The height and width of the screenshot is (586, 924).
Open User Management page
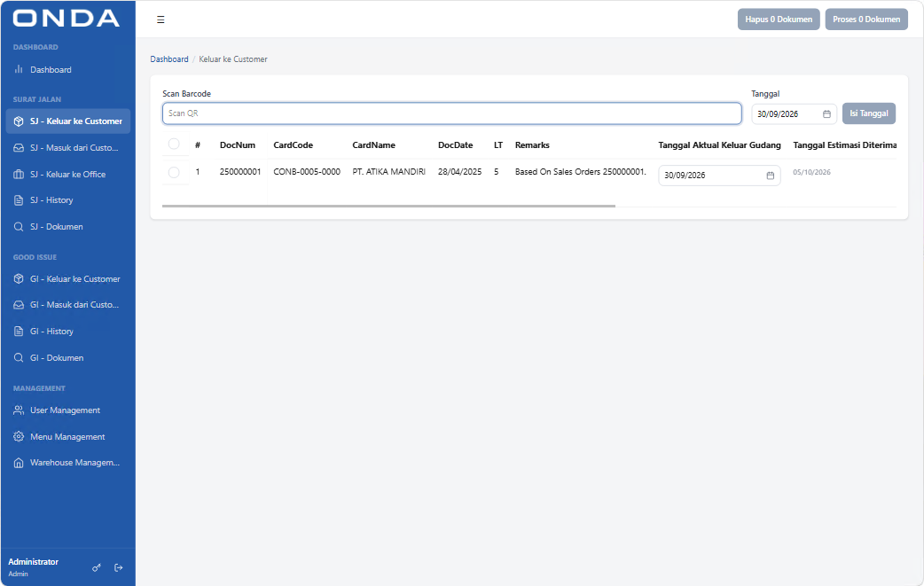[68, 410]
